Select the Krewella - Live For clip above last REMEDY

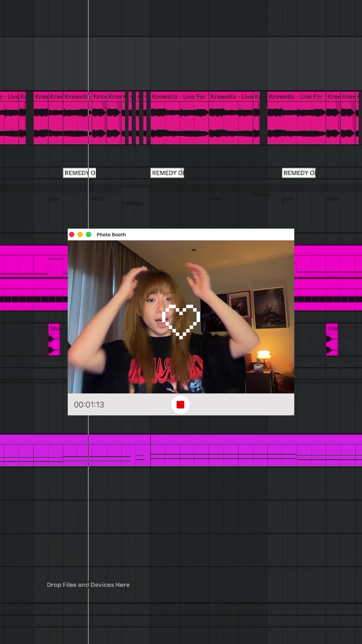[x=296, y=118]
